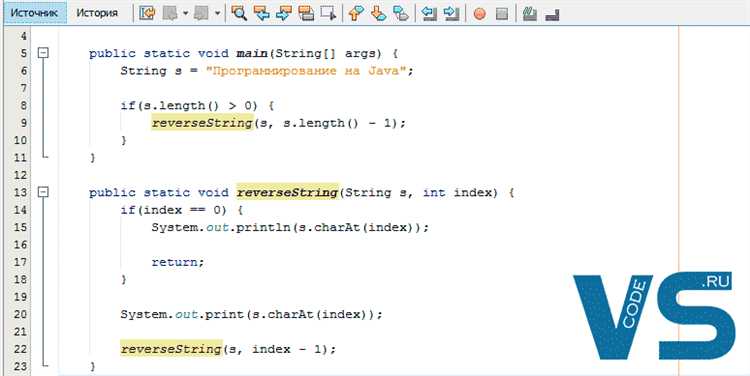Click line number 20 in the gutter
This screenshot has width=750, height=376.
(x=20, y=314)
